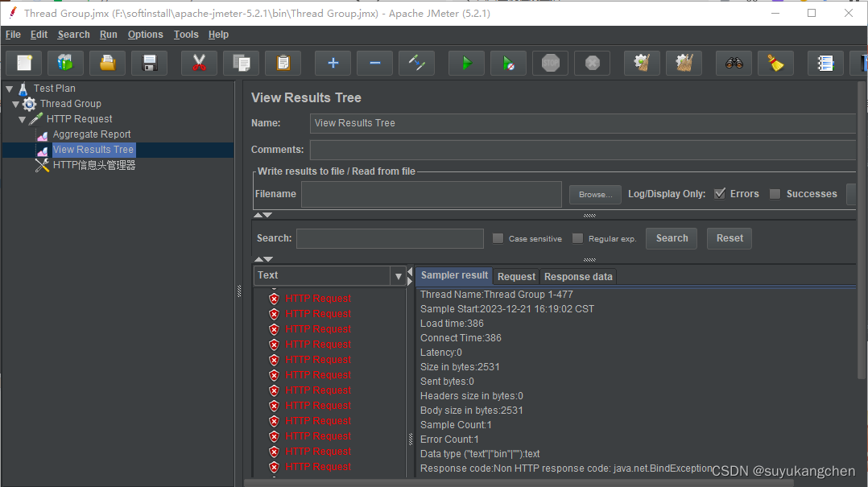This screenshot has width=868, height=487.
Task: Tick the Regular exp. checkbox
Action: (x=578, y=238)
